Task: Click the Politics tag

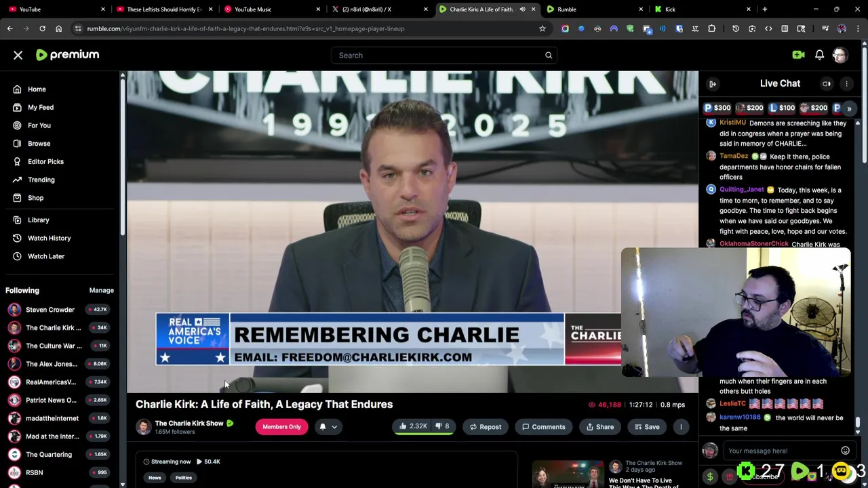Action: click(184, 478)
